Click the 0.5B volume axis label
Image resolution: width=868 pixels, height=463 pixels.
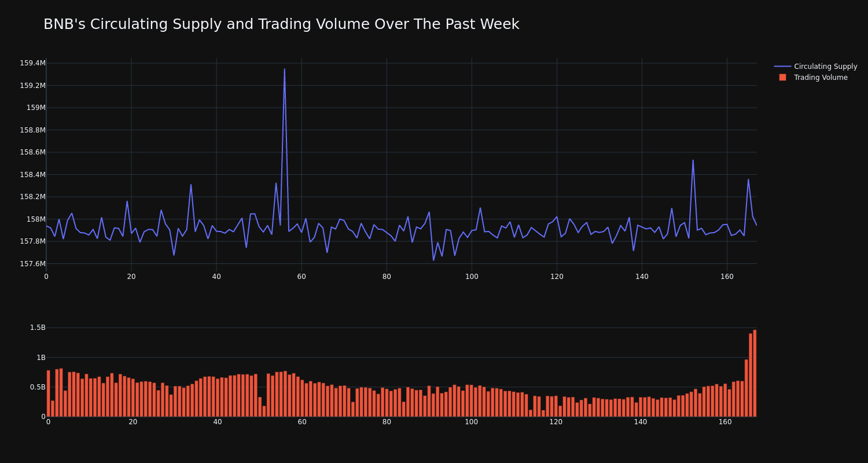[38, 387]
